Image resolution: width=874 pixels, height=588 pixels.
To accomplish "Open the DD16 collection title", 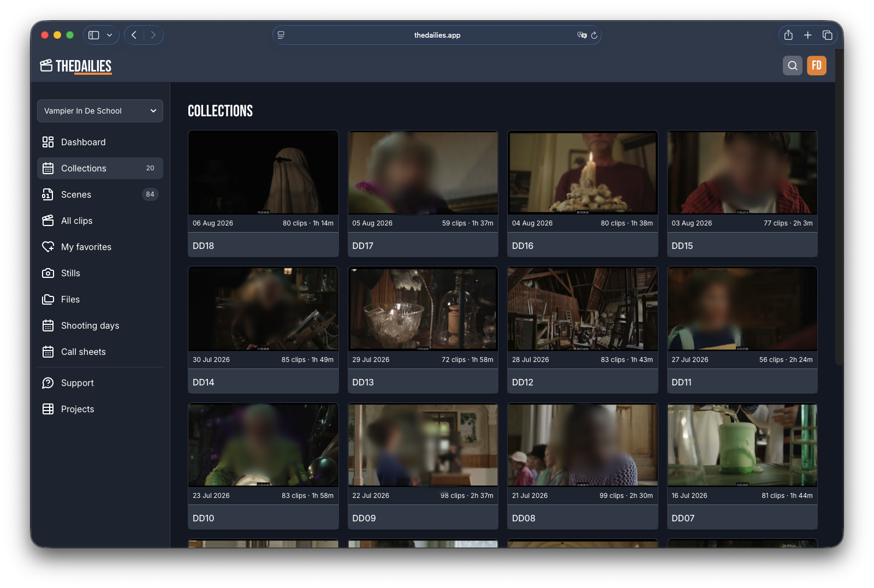I will point(523,246).
